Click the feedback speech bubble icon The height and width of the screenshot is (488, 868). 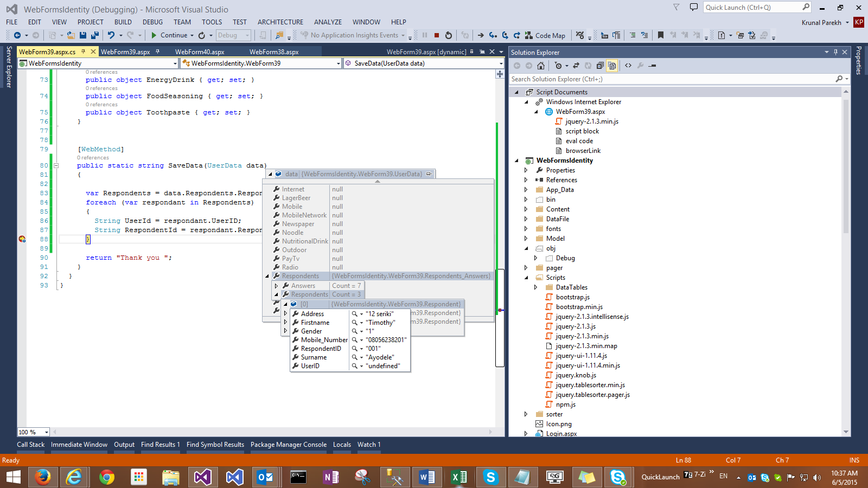click(693, 7)
